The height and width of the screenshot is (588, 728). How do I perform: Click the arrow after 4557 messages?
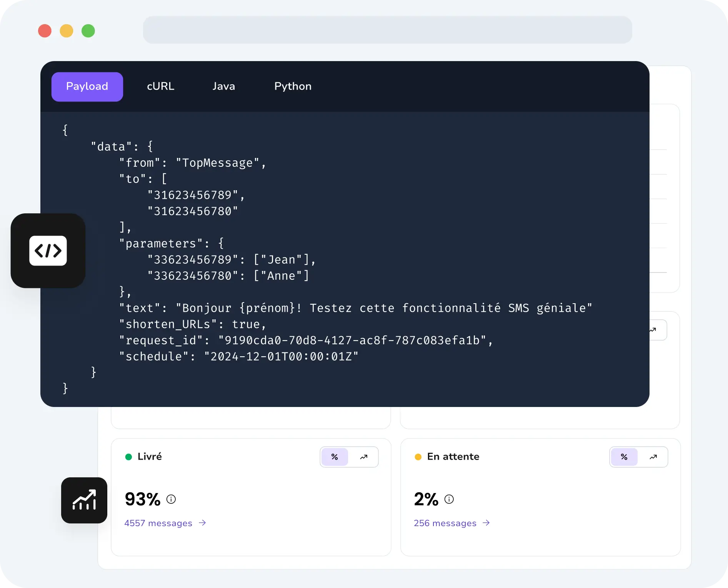coord(203,523)
